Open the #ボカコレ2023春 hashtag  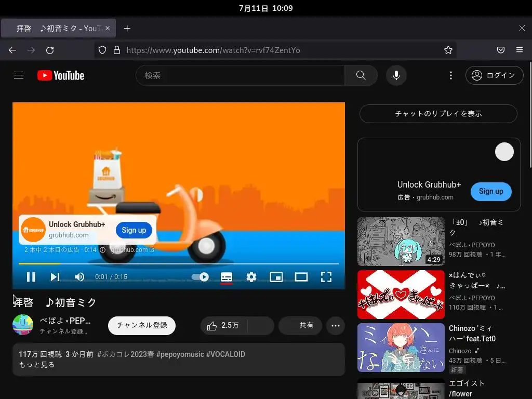pos(126,354)
